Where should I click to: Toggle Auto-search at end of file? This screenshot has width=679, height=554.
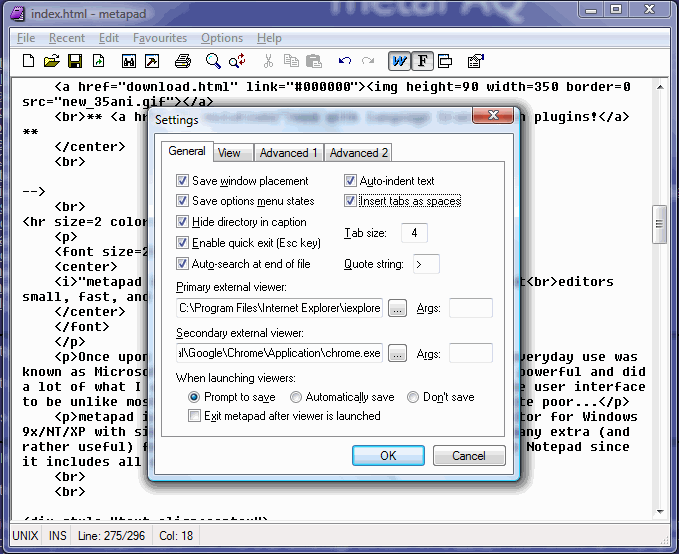[182, 263]
